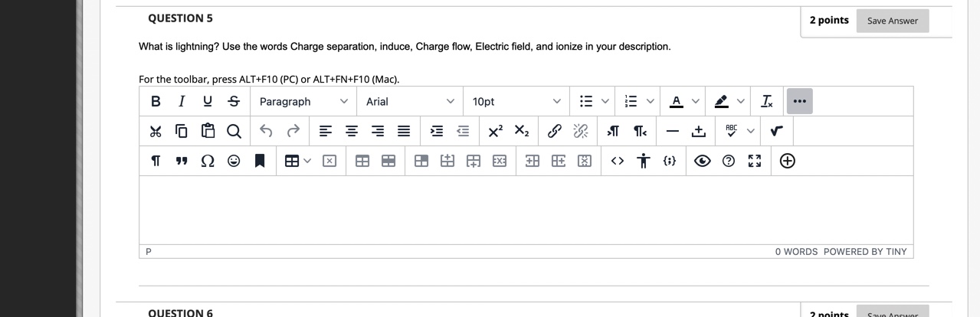Expand text color picker arrow

click(x=696, y=102)
